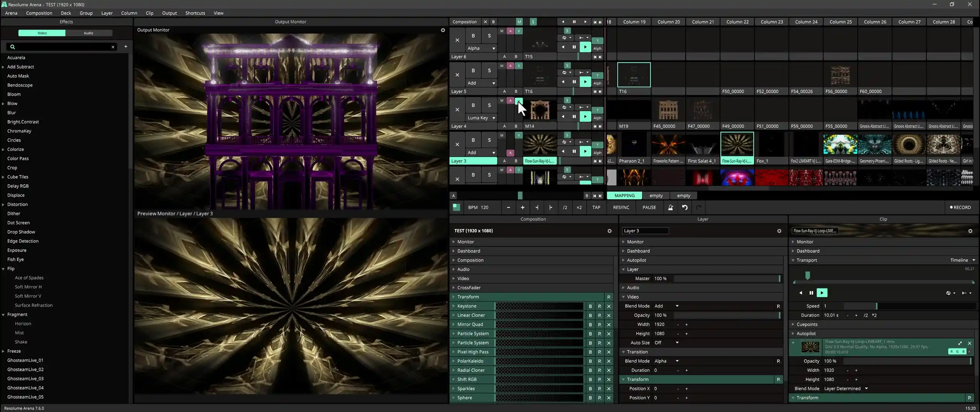Toggle the pink A button on Layer 5
The image size is (980, 412).
tap(510, 66)
